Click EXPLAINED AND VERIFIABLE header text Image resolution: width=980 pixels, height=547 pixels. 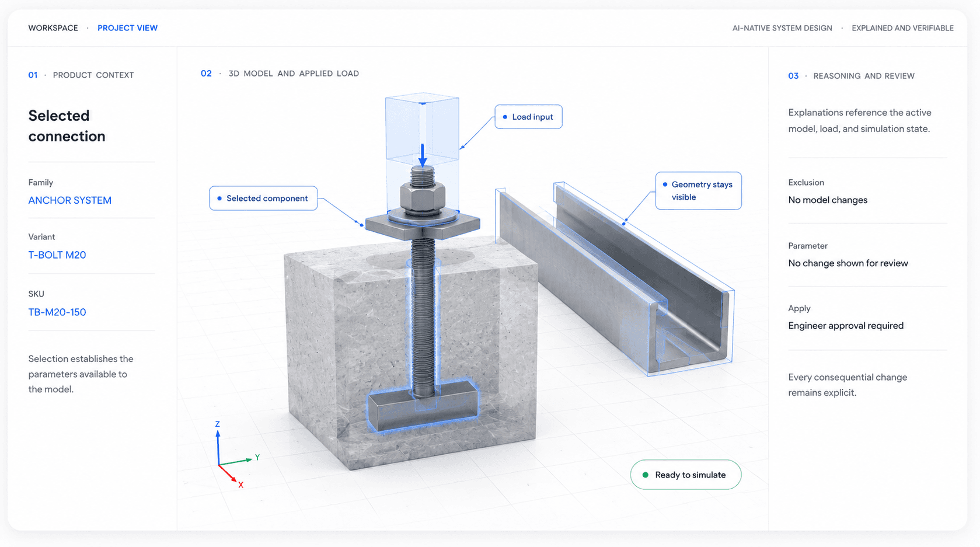902,28
